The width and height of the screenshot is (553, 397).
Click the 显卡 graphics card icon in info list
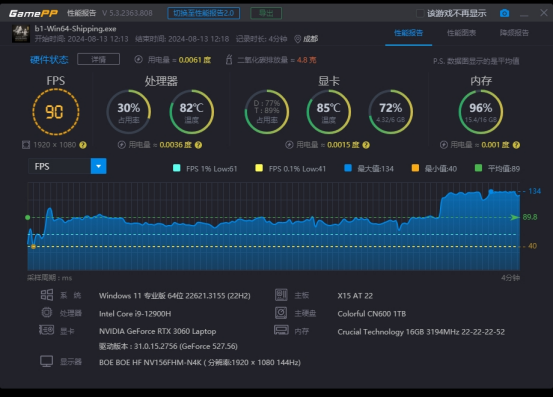(x=47, y=330)
